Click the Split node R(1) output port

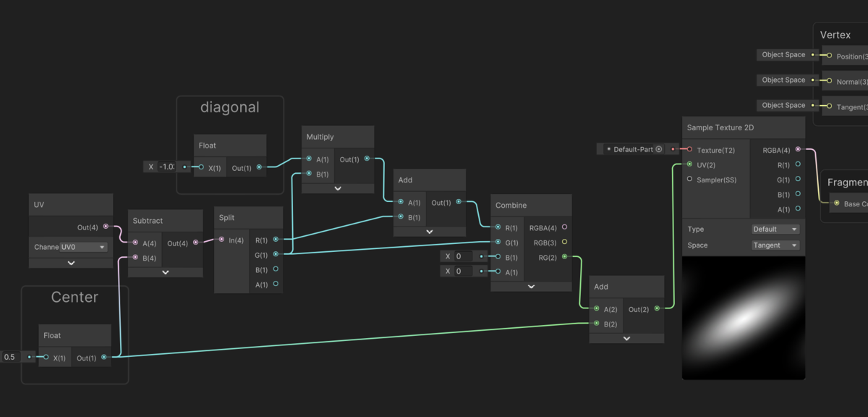pos(276,240)
